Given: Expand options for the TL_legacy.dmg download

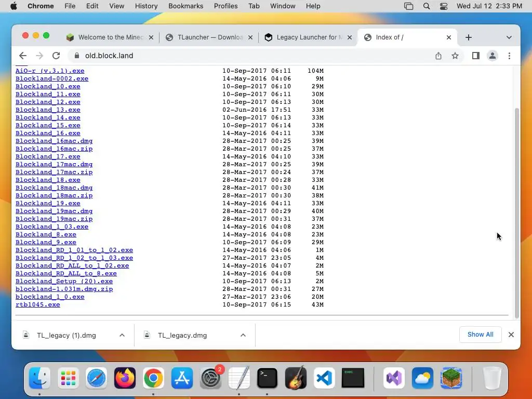Looking at the screenshot, I should click(243, 335).
